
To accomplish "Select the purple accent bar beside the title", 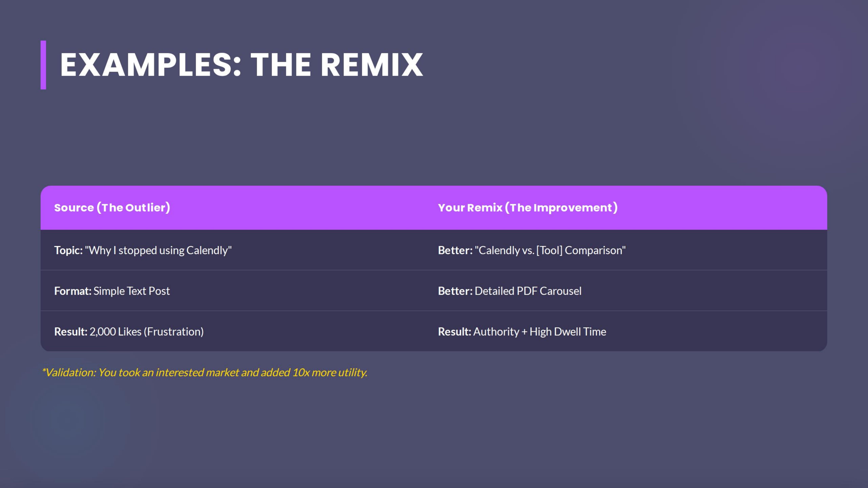I will [x=44, y=65].
